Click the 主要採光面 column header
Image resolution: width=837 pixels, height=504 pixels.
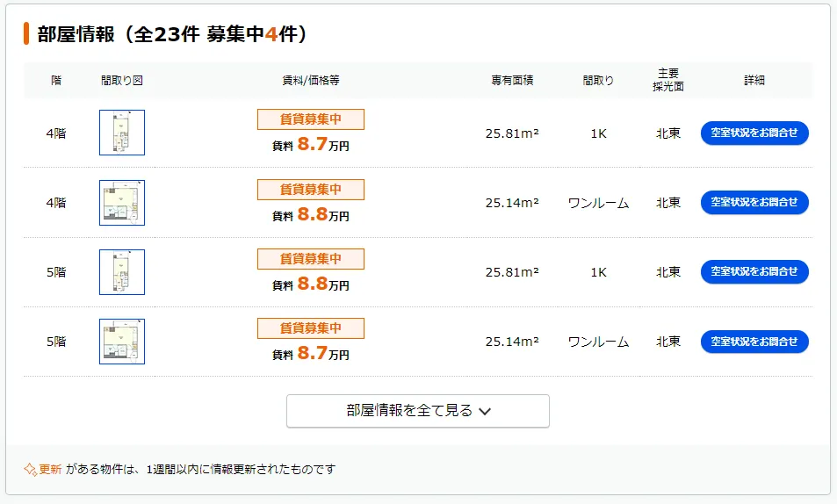pyautogui.click(x=668, y=80)
